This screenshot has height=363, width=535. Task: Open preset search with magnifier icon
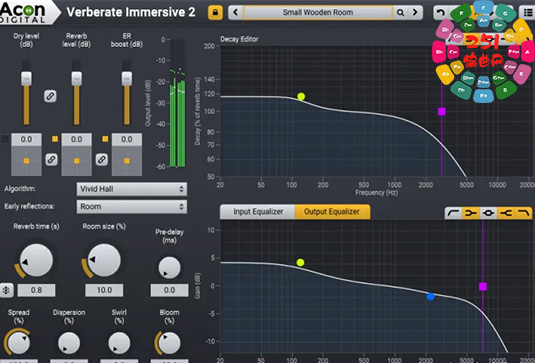[x=400, y=13]
